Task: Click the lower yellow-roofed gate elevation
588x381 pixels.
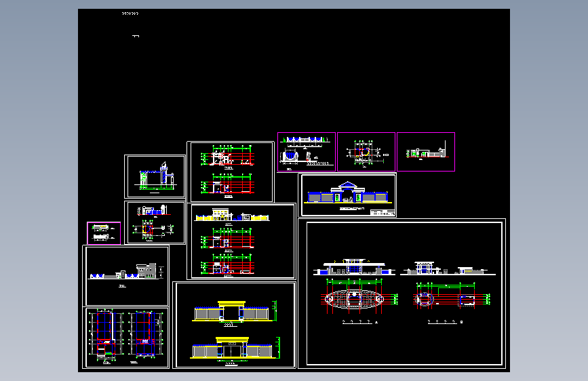Action: [x=235, y=348]
